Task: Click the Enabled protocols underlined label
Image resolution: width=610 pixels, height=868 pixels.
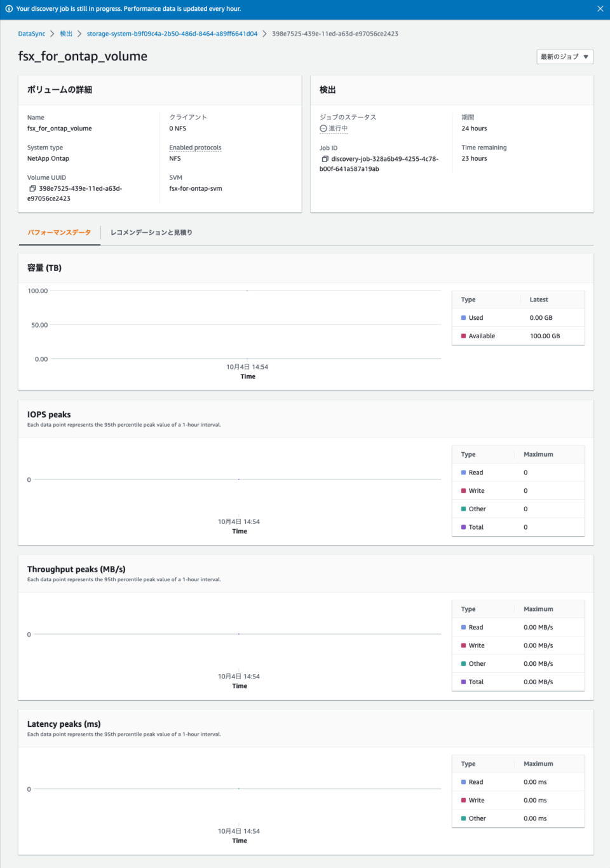Action: [195, 147]
